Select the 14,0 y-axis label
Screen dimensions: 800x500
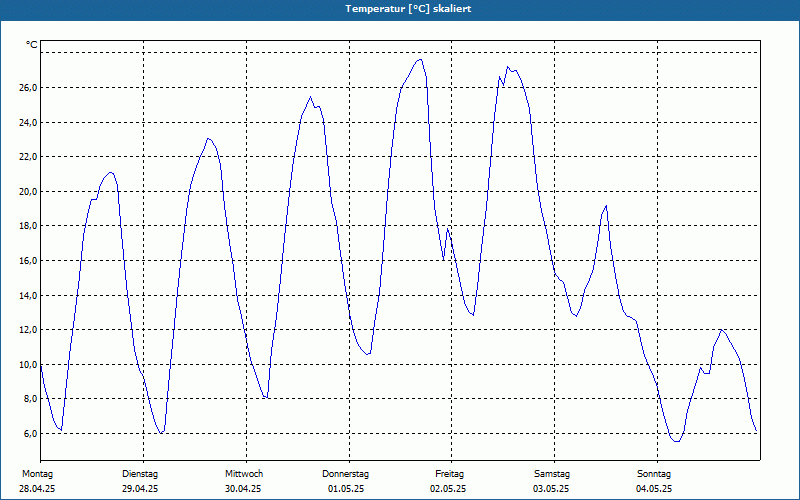(x=28, y=295)
